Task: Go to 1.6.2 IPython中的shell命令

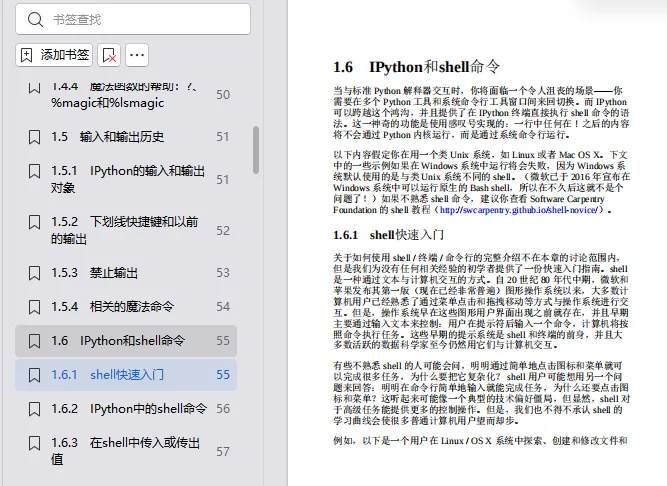Action: (x=126, y=409)
